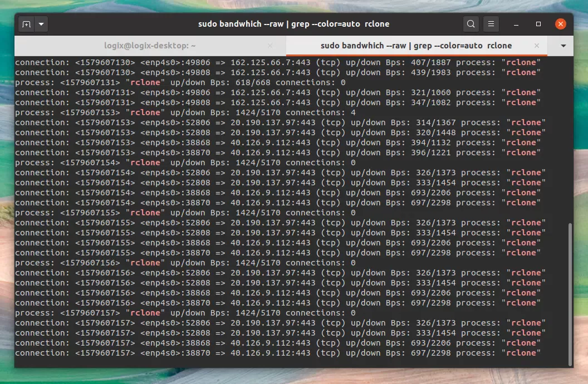588x384 pixels.
Task: Maximize the terminal window
Action: (x=538, y=24)
